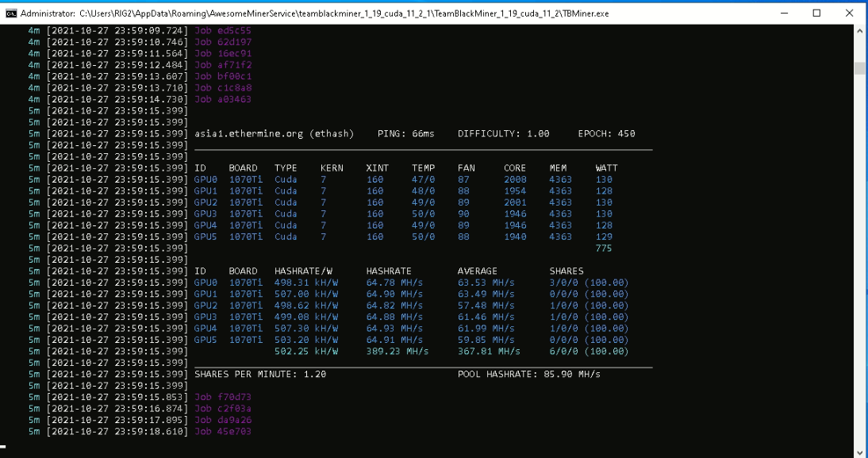Maximize the TBMiner console window
Image resolution: width=868 pixels, height=458 pixels.
tap(816, 13)
